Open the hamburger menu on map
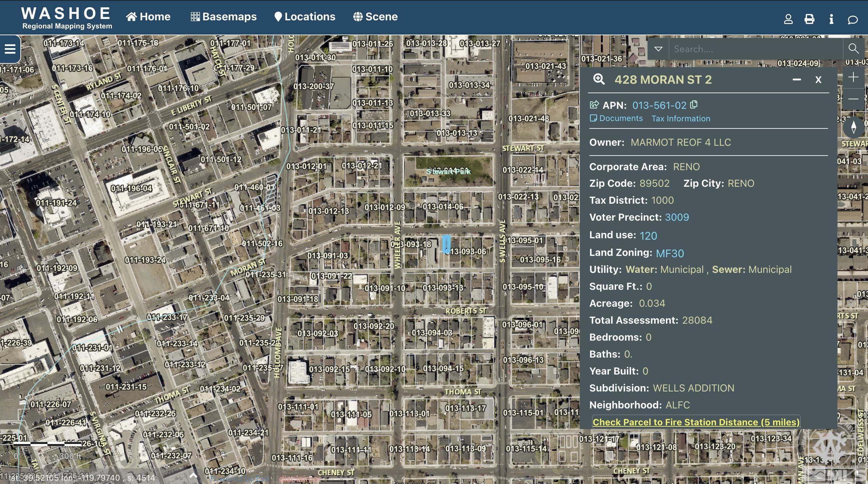This screenshot has width=868, height=484. tap(10, 49)
